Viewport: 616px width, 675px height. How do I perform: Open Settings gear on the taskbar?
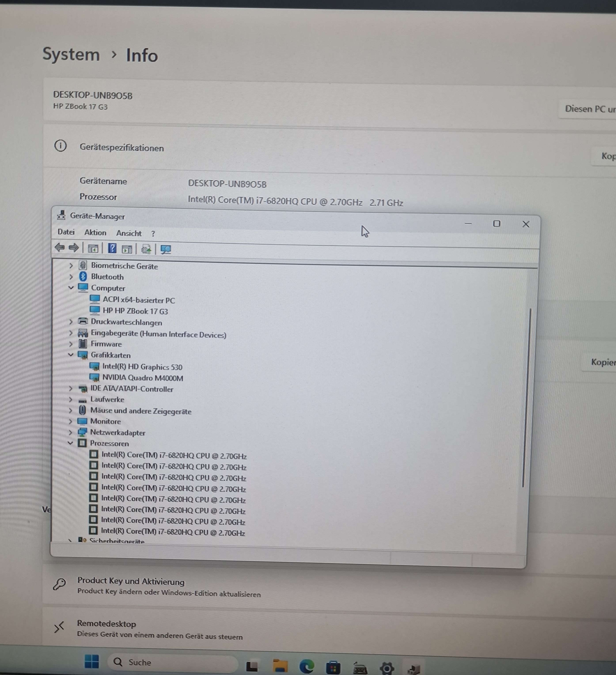point(387,668)
